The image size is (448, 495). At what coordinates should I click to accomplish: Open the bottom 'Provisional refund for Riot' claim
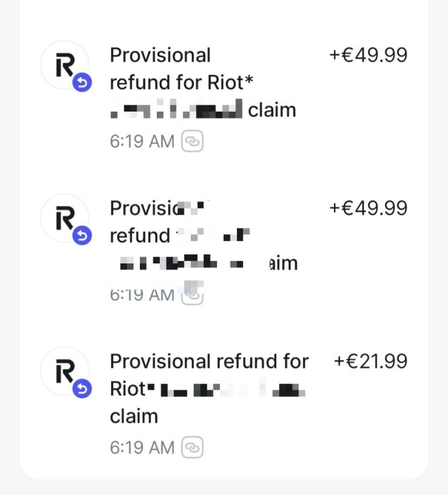click(209, 362)
